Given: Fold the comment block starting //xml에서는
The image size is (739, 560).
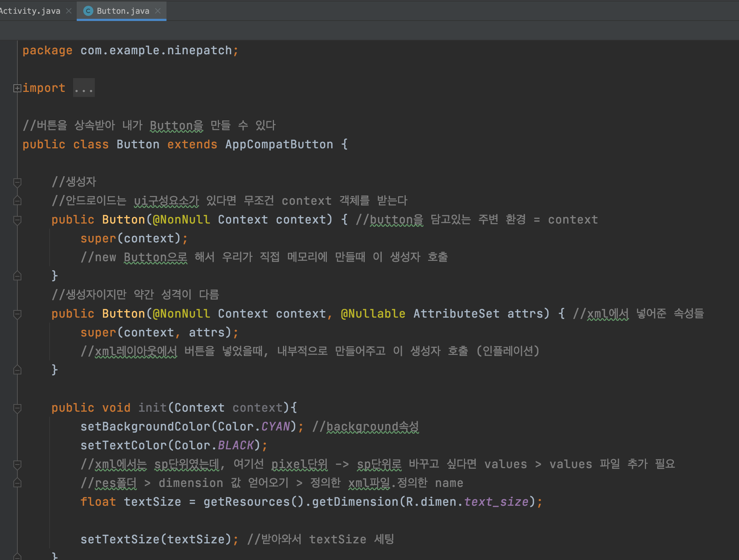Looking at the screenshot, I should coord(17,464).
